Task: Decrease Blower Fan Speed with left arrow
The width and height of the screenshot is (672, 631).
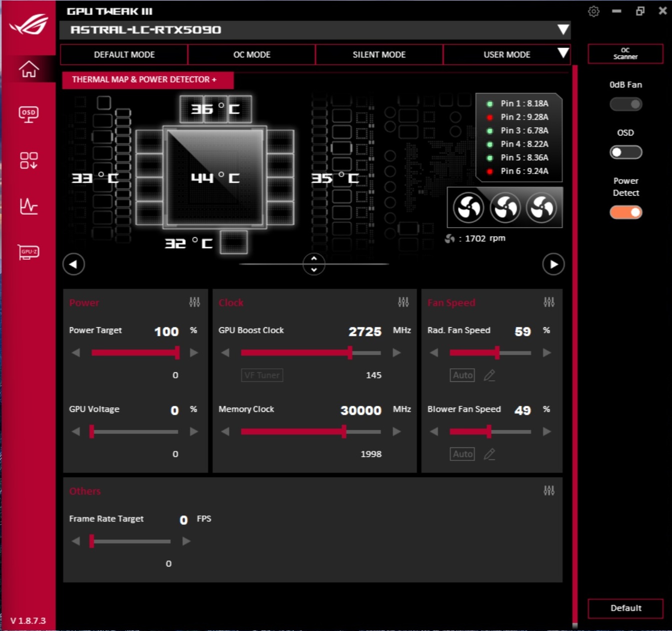Action: tap(434, 431)
